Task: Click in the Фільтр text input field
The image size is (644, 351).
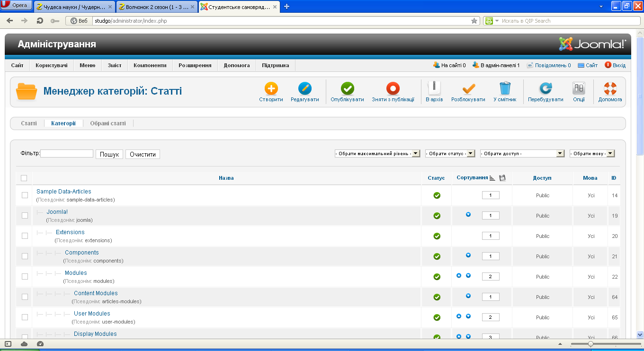Action: [67, 154]
